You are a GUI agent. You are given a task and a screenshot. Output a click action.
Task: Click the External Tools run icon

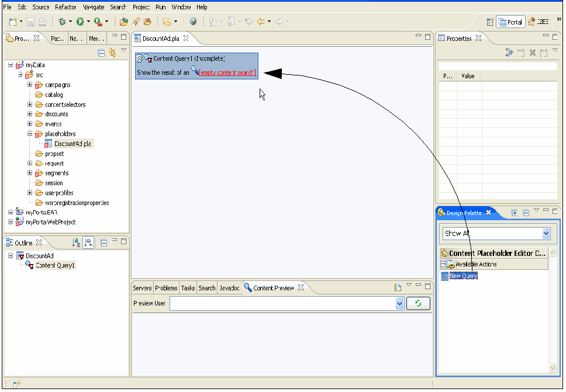click(x=98, y=22)
